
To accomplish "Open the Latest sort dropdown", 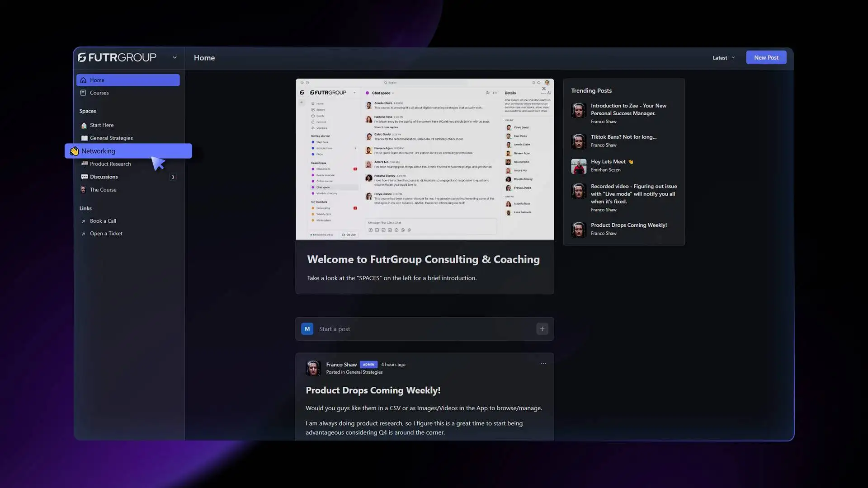I will (723, 58).
